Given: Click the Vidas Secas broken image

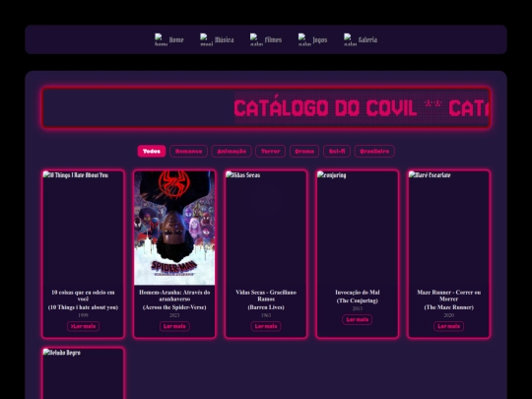Looking at the screenshot, I should point(266,228).
